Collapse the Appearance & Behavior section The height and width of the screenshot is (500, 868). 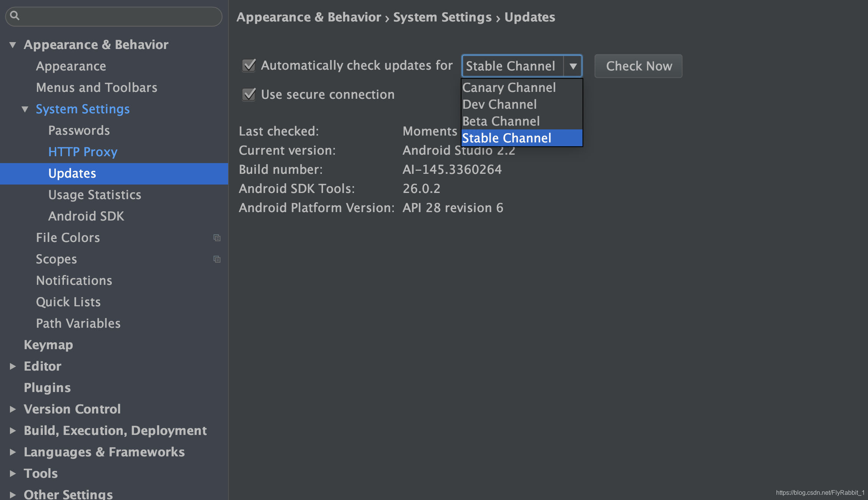pyautogui.click(x=13, y=45)
